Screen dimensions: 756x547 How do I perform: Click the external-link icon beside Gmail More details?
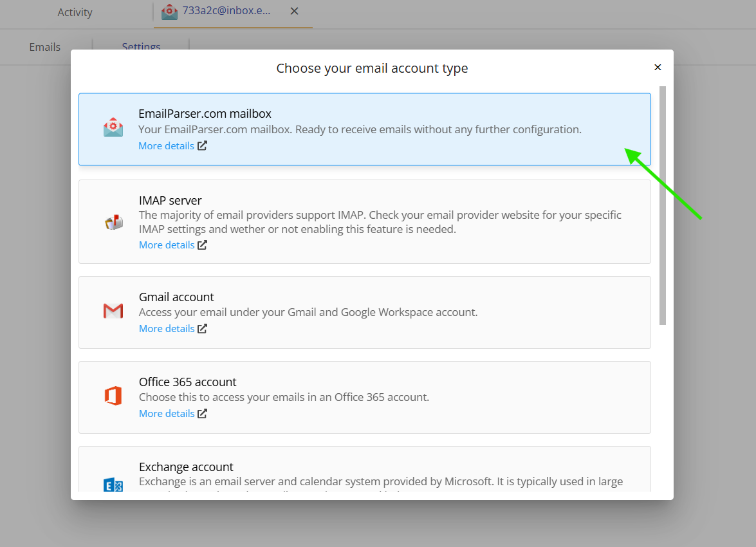[203, 328]
